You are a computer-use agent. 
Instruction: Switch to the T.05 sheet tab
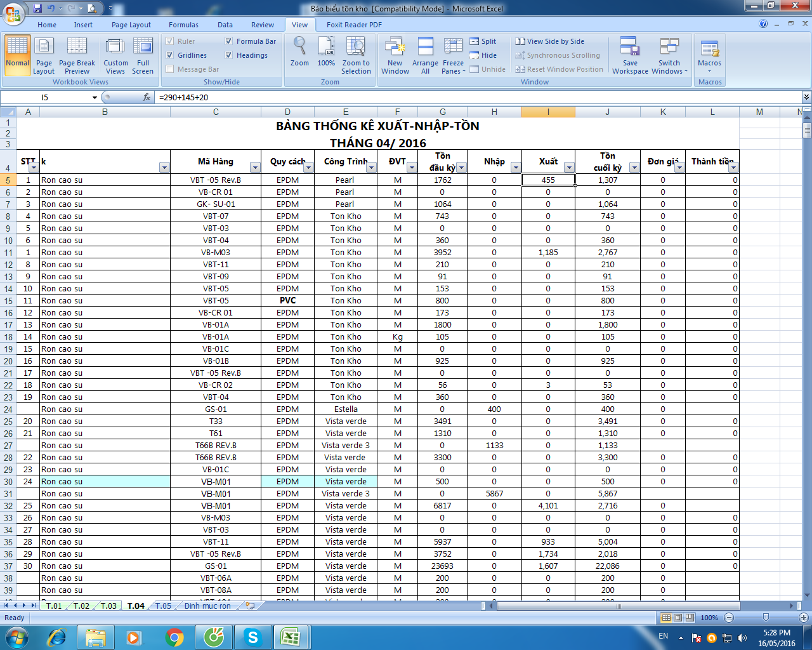pyautogui.click(x=163, y=606)
